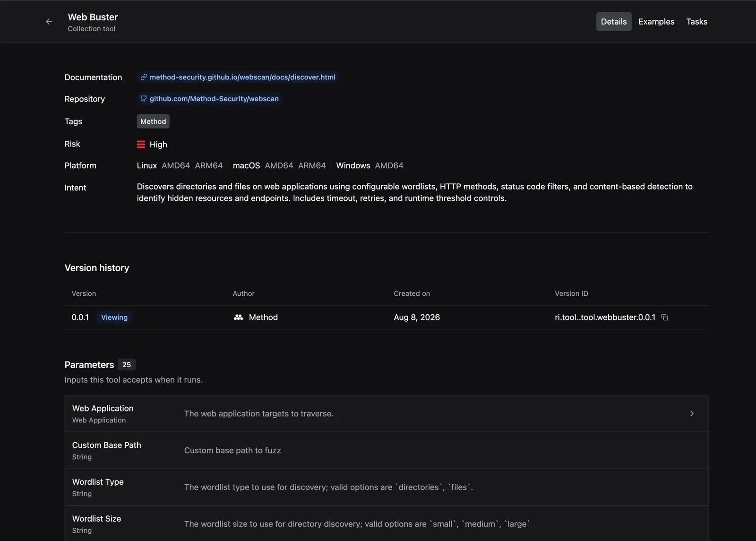Open the Tasks tab

(696, 22)
